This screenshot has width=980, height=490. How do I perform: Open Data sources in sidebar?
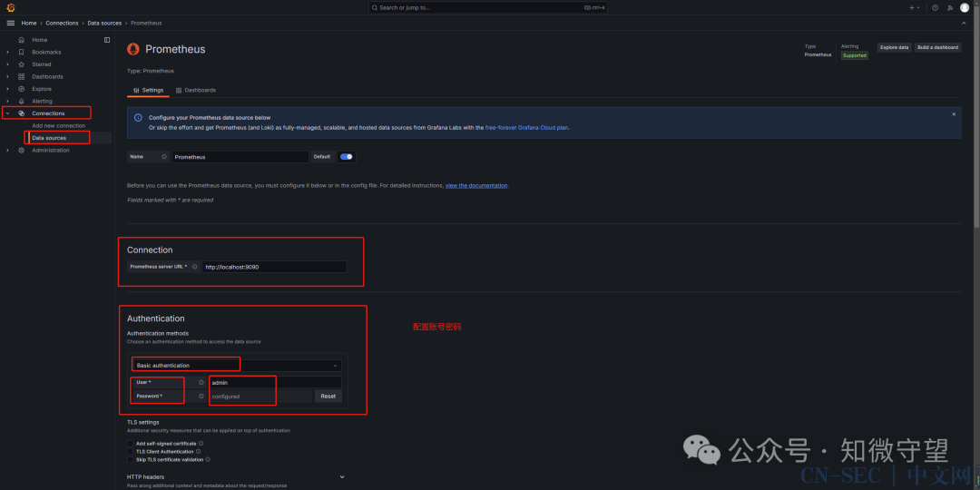click(49, 138)
